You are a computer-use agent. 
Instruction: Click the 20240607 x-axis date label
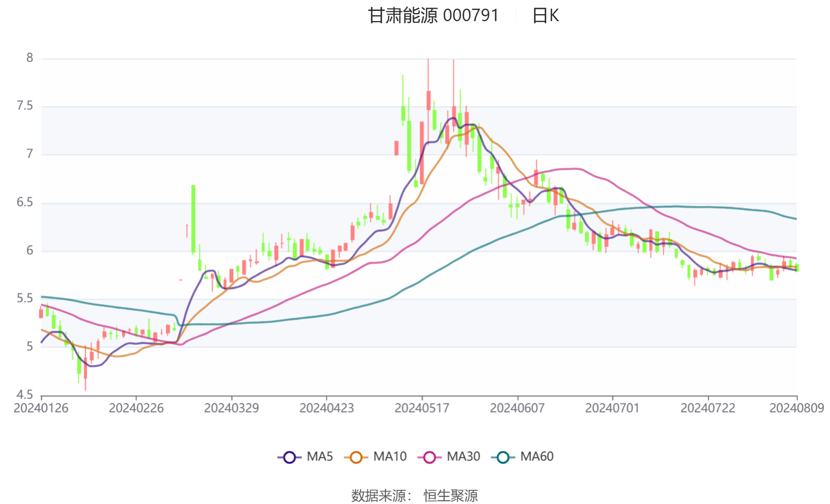(x=517, y=408)
